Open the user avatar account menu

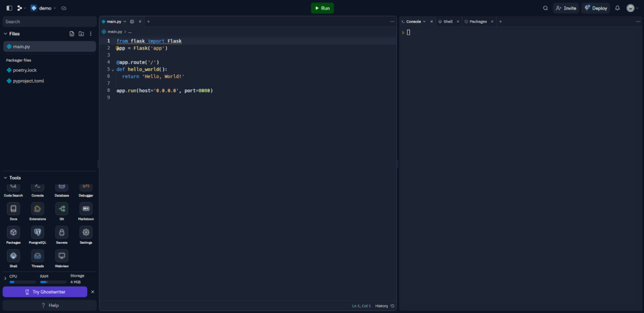coord(633,8)
